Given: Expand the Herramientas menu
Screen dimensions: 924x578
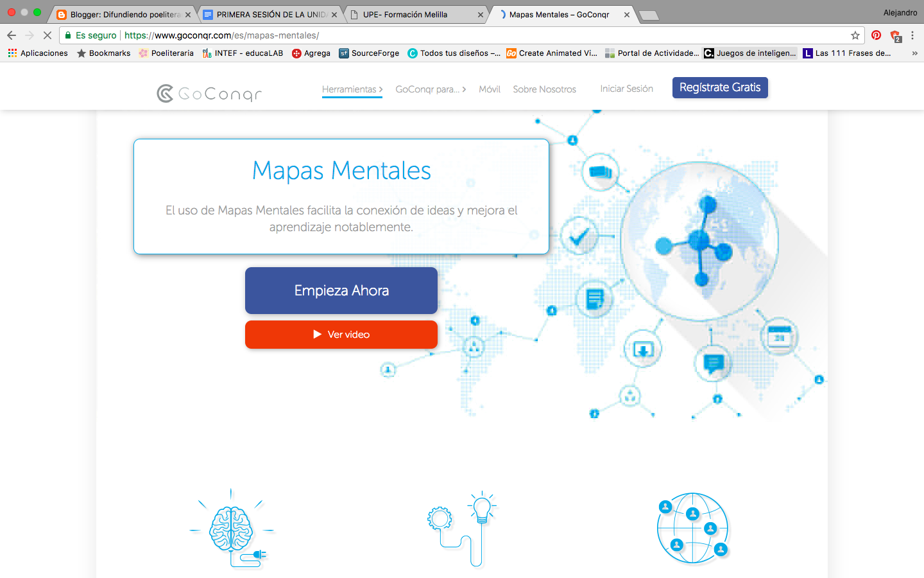Looking at the screenshot, I should click(x=352, y=89).
